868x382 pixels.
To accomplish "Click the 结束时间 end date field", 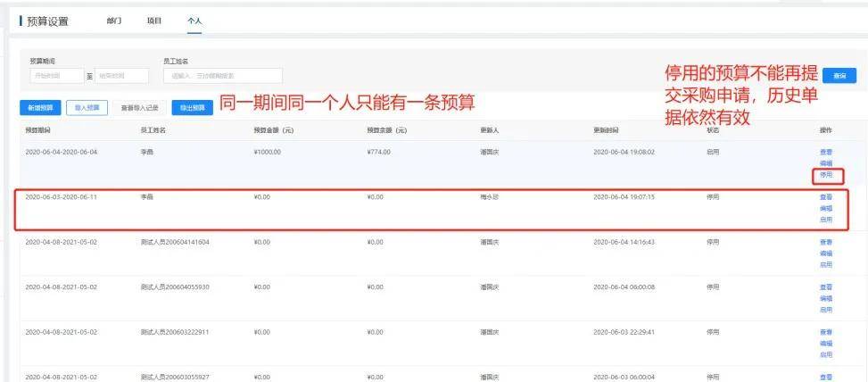I will (122, 76).
